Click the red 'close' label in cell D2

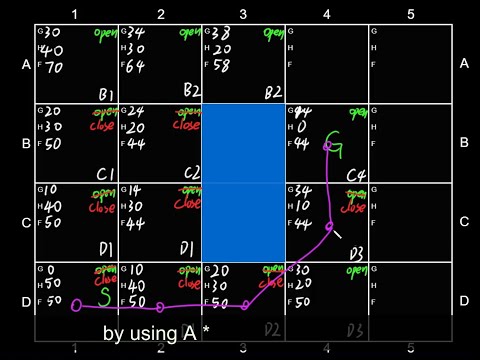coord(189,283)
